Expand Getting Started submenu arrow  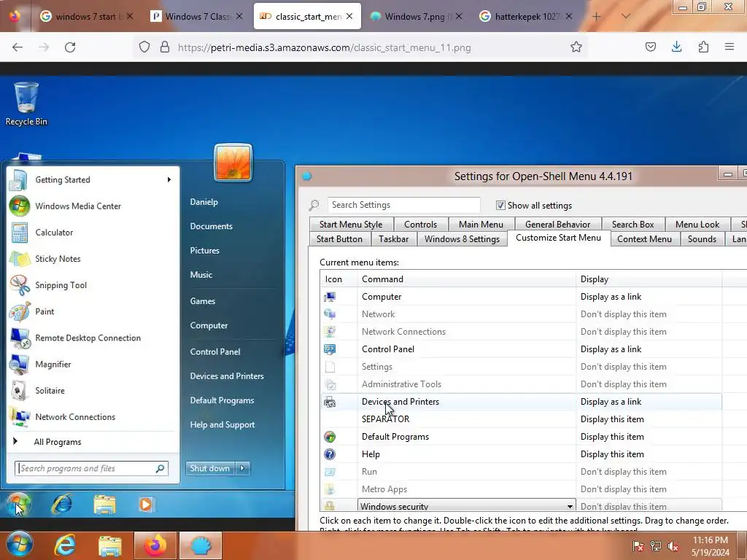tap(169, 179)
